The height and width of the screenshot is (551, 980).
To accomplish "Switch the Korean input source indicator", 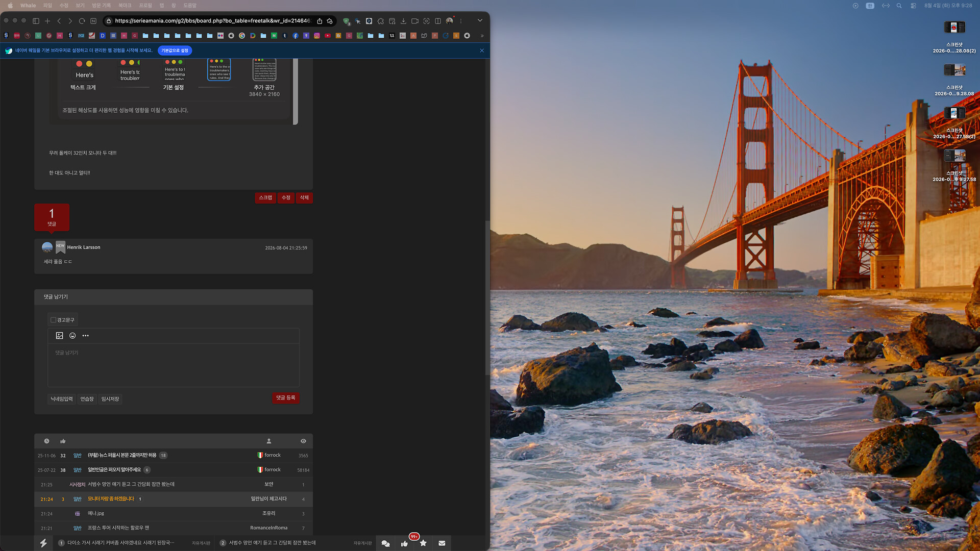I will pyautogui.click(x=870, y=6).
